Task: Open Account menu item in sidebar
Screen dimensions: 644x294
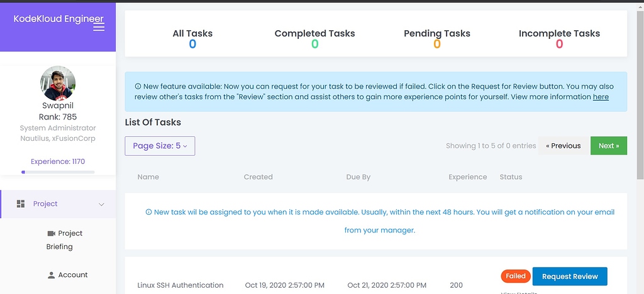Action: [72, 275]
